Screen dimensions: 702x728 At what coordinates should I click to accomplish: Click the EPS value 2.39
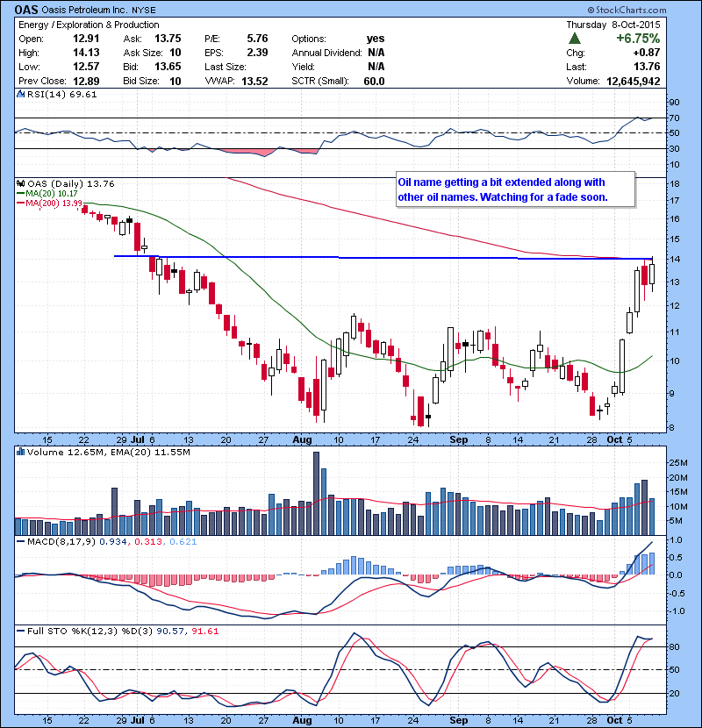point(257,53)
